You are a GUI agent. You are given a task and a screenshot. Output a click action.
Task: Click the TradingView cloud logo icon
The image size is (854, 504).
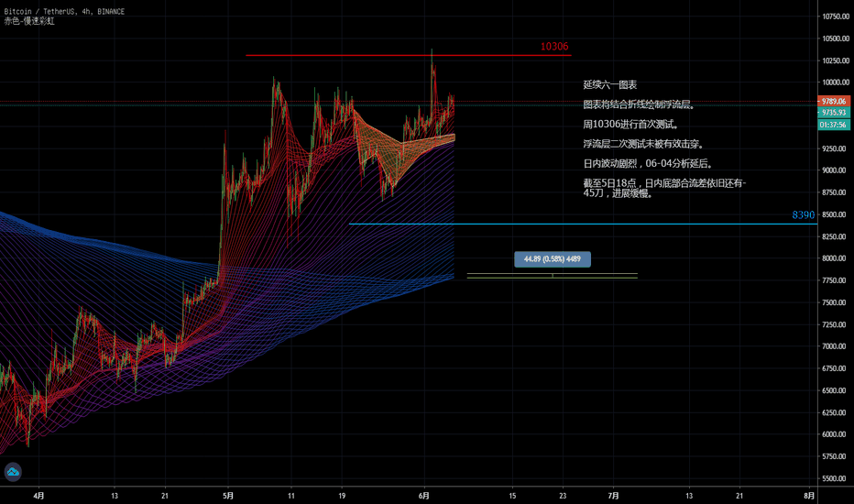point(13,472)
